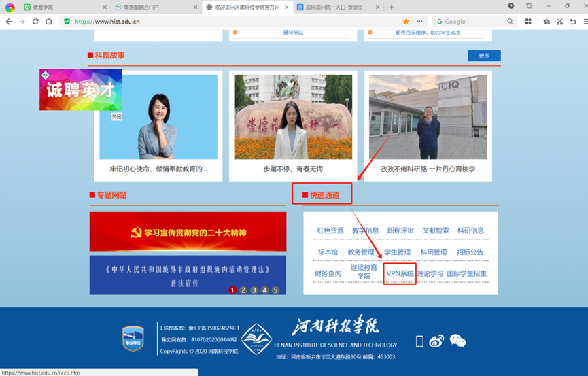Click the browser back arrow
This screenshot has height=376, width=588.
(9, 22)
